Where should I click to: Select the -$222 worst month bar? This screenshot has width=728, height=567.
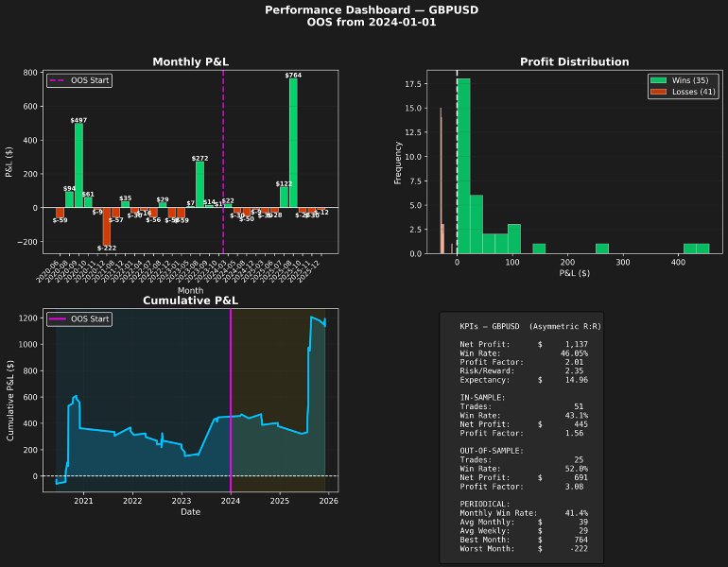[107, 226]
